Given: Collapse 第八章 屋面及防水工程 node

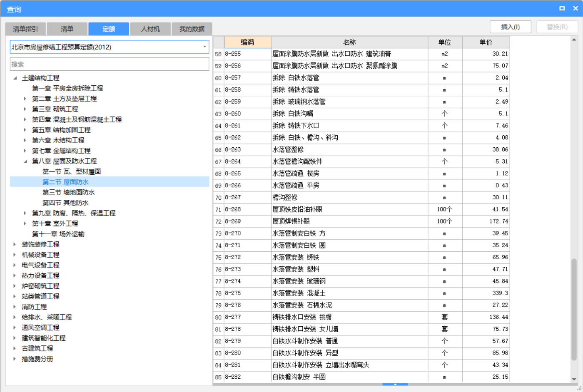Looking at the screenshot, I should point(25,161).
